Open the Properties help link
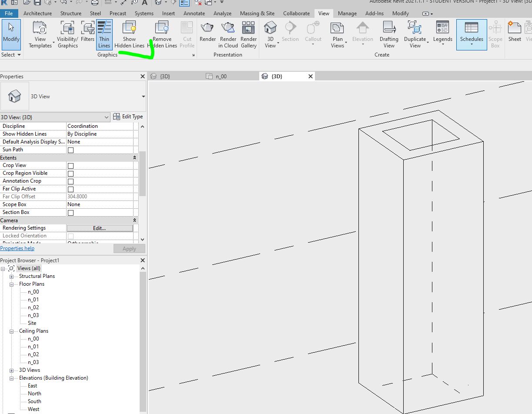This screenshot has height=414, width=532. coord(17,248)
